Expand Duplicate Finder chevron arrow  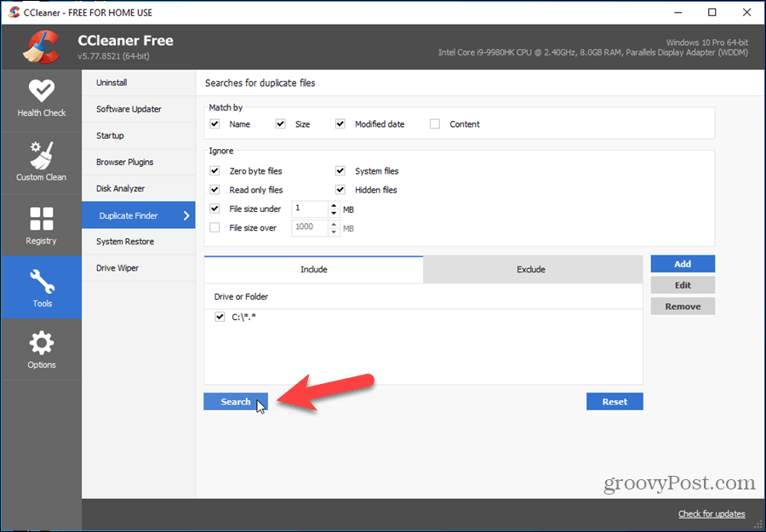tap(186, 215)
